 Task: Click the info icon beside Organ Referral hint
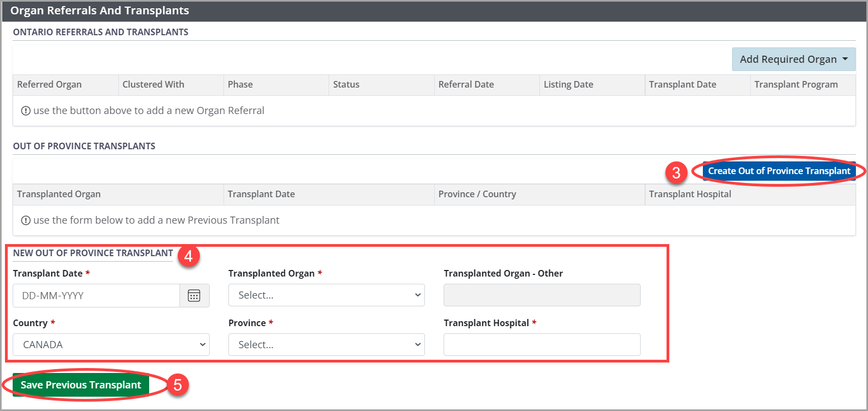pos(26,111)
